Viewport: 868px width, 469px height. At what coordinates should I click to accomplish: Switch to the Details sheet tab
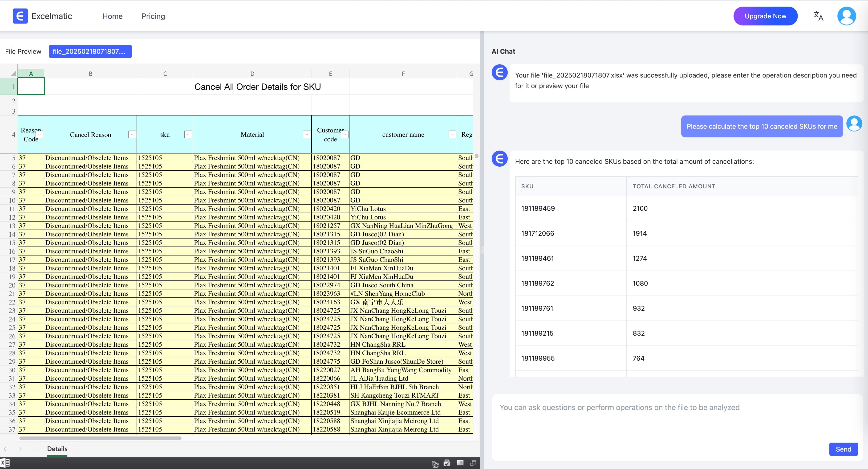click(x=57, y=449)
